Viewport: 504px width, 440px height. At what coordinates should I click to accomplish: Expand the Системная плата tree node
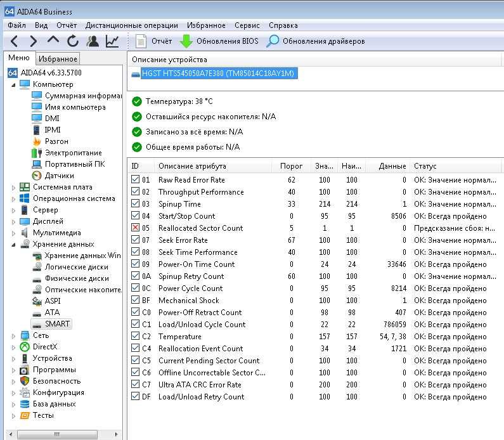[13, 188]
